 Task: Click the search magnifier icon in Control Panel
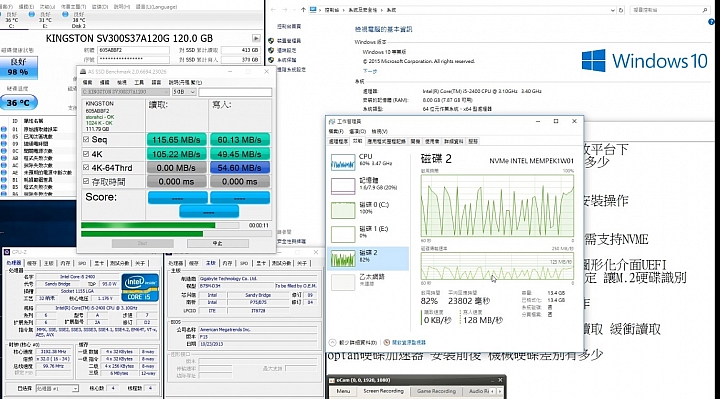(x=705, y=10)
